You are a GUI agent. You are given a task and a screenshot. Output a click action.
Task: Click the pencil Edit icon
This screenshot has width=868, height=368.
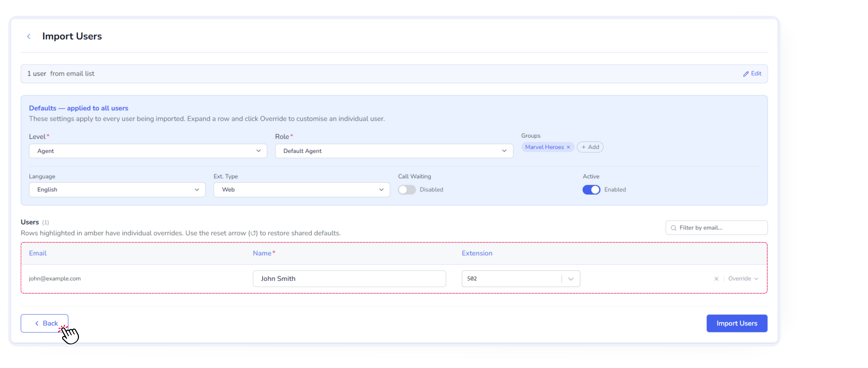point(746,74)
